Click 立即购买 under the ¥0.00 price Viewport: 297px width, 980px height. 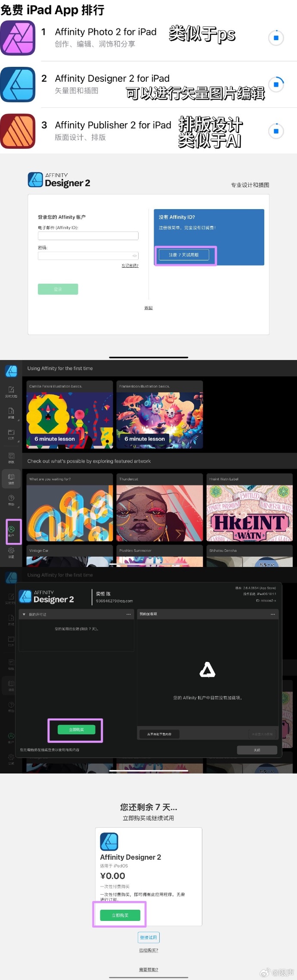click(x=120, y=915)
